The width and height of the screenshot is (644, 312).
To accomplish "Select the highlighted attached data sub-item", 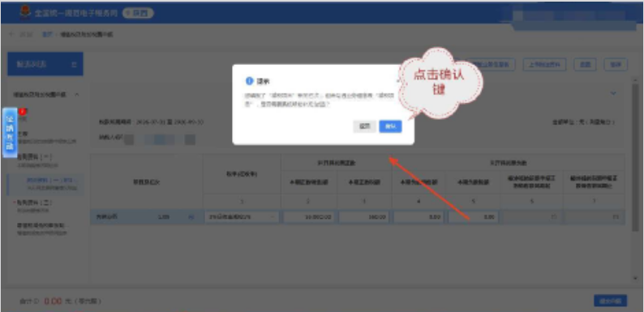I will click(x=45, y=183).
